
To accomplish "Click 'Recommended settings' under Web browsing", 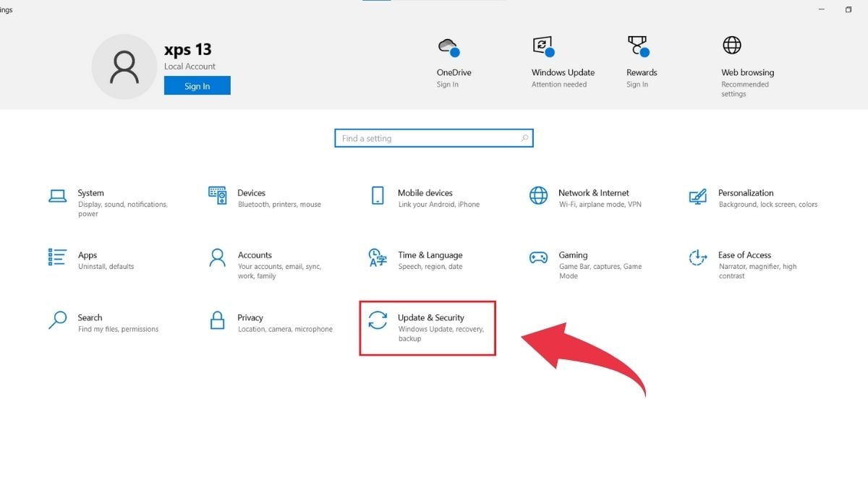I will [745, 89].
